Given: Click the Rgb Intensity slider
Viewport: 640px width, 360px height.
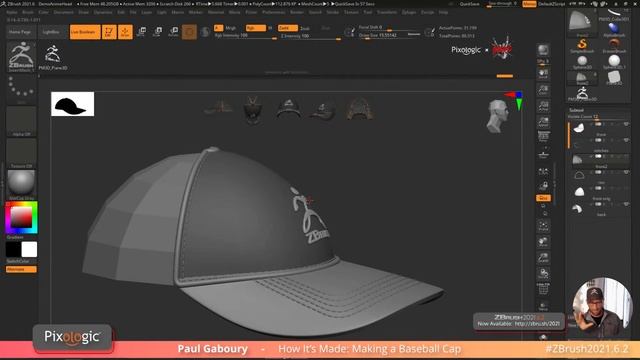Looking at the screenshot, I should (x=245, y=36).
